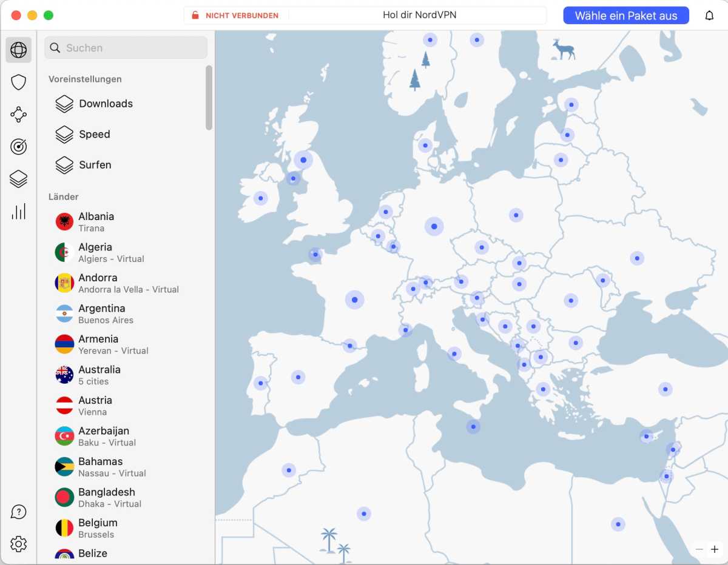
Task: Click the Wähle ein Paket aus button
Action: pos(626,16)
